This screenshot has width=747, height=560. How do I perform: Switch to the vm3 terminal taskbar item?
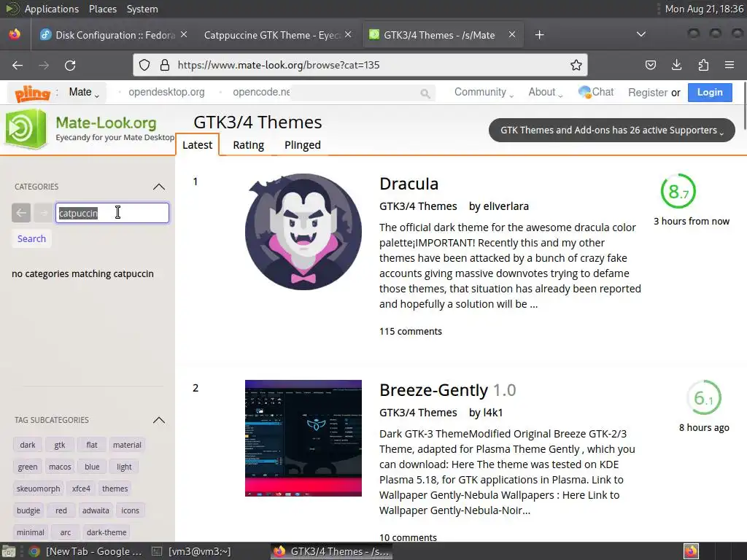[192, 551]
